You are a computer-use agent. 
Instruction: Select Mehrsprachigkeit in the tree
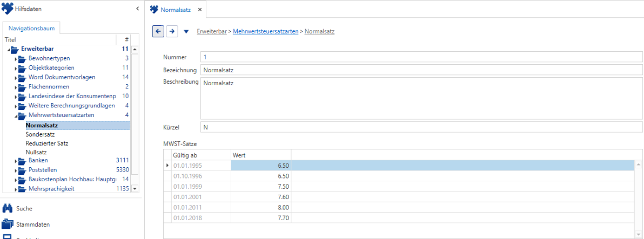51,189
